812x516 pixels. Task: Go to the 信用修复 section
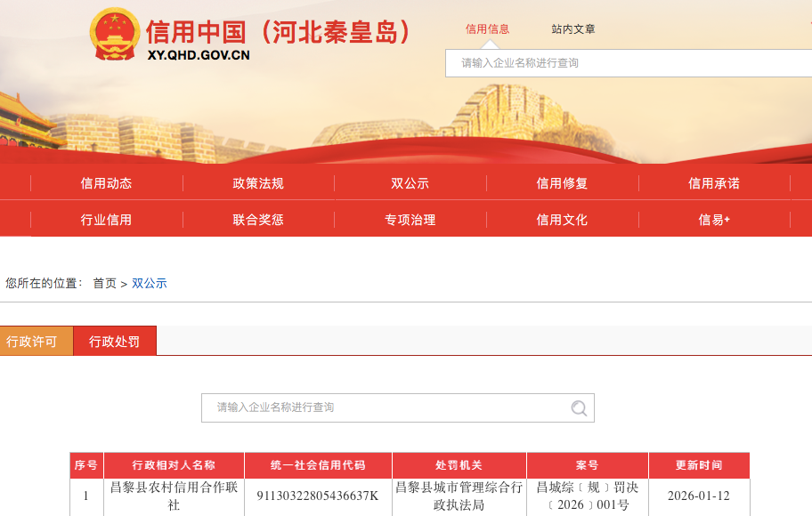click(562, 183)
